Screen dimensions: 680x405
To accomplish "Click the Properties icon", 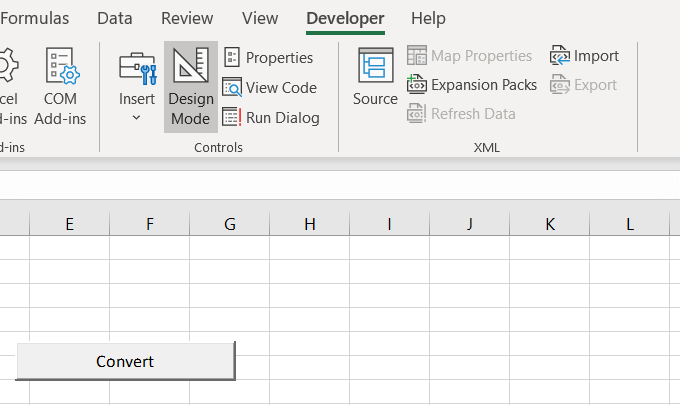I will tap(232, 58).
